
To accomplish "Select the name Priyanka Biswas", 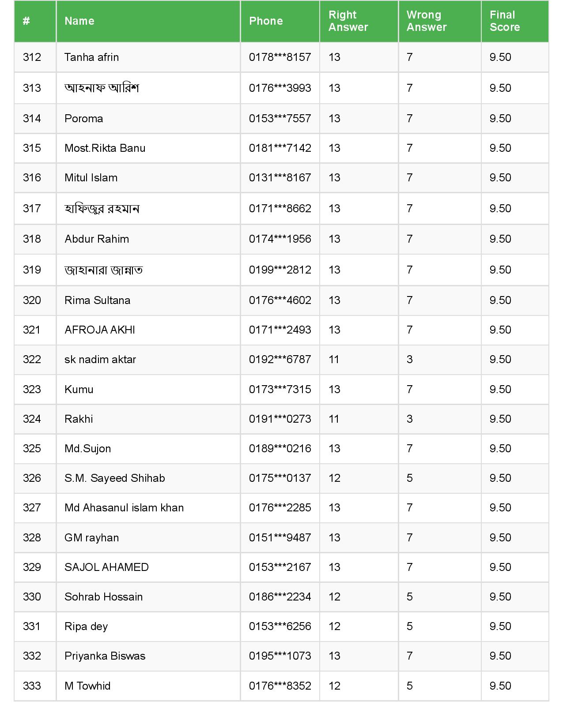I will click(x=105, y=656).
